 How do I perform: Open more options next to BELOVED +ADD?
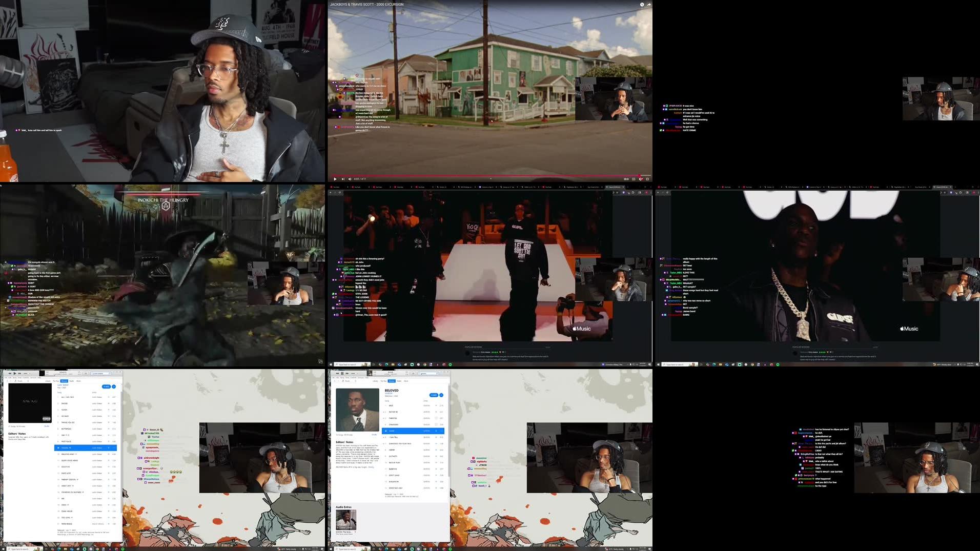tap(441, 395)
